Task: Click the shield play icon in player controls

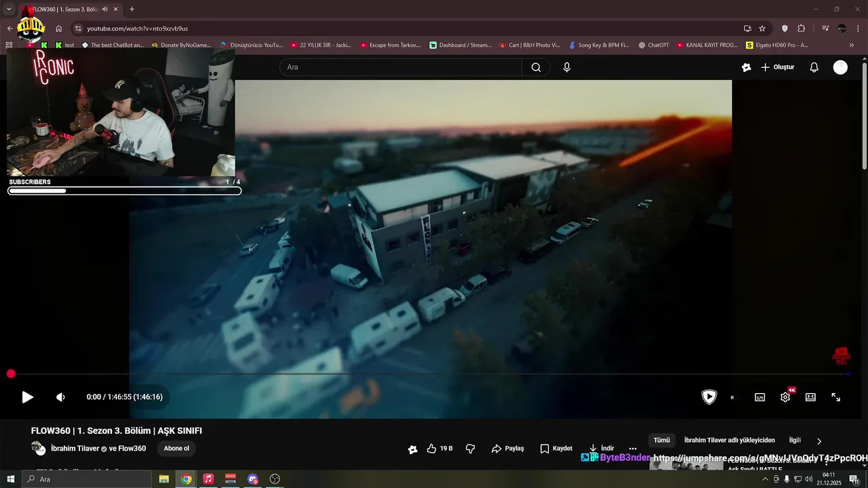Action: click(x=709, y=397)
